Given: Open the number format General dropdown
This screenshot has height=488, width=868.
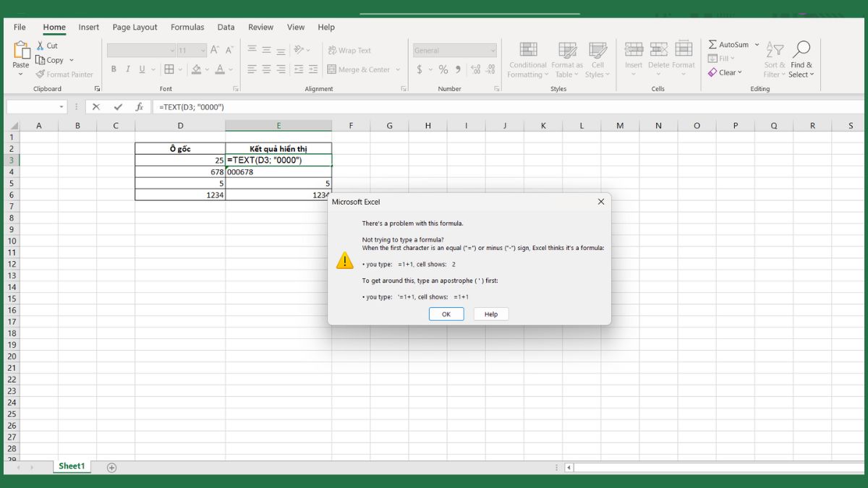Looking at the screenshot, I should tap(493, 51).
